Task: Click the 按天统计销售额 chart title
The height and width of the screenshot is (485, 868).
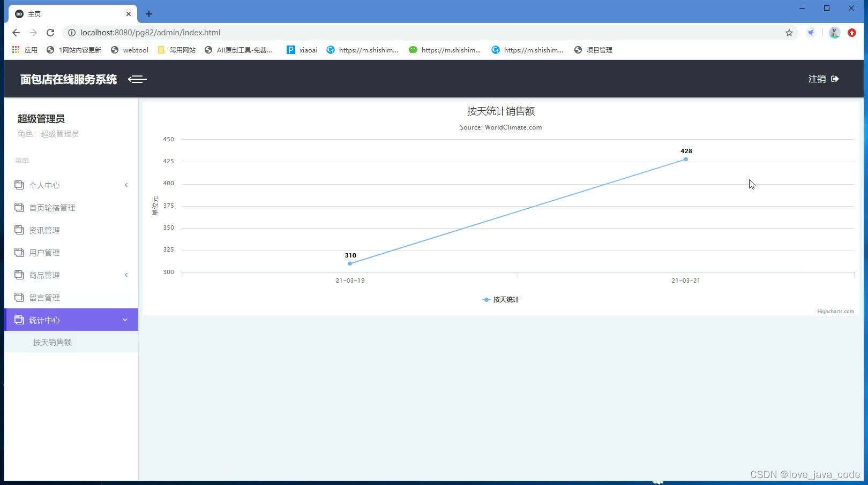Action: (x=501, y=111)
